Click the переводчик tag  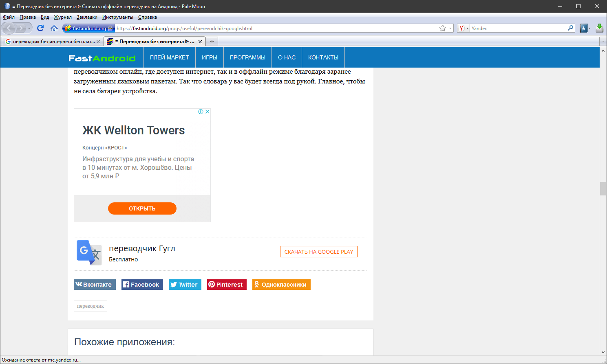(90, 306)
